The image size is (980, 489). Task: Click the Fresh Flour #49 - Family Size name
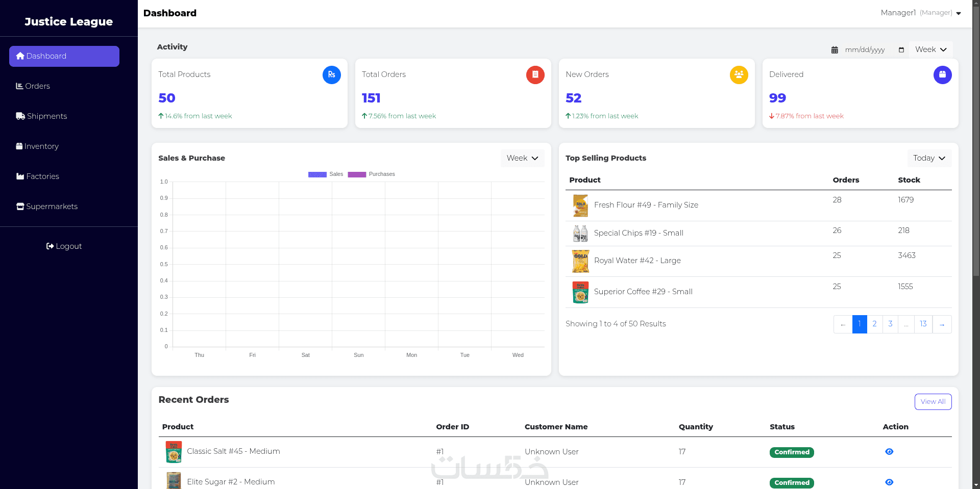[x=646, y=205]
